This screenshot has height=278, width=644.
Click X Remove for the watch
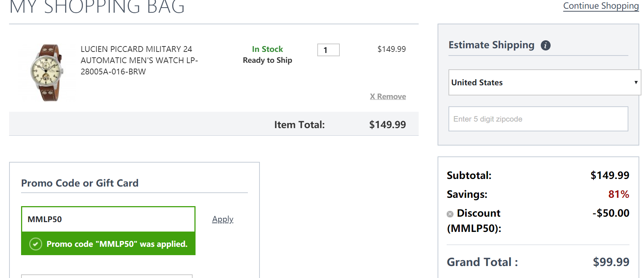tap(388, 97)
